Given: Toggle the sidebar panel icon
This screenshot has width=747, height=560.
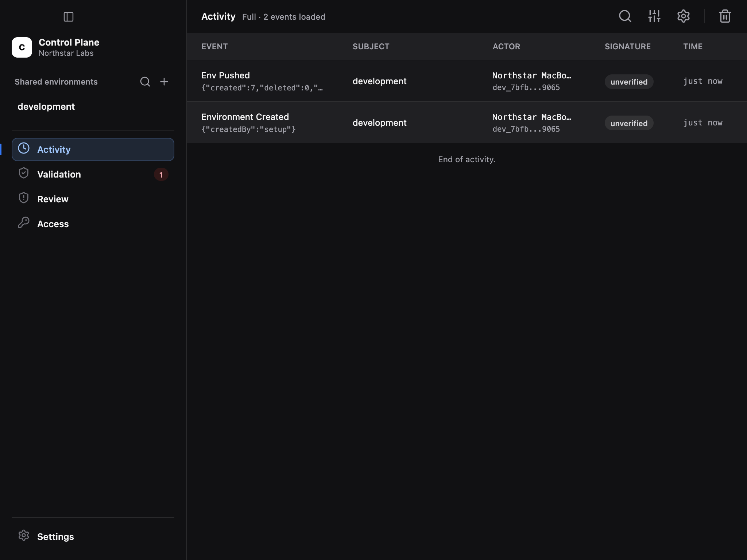Looking at the screenshot, I should coord(69,17).
